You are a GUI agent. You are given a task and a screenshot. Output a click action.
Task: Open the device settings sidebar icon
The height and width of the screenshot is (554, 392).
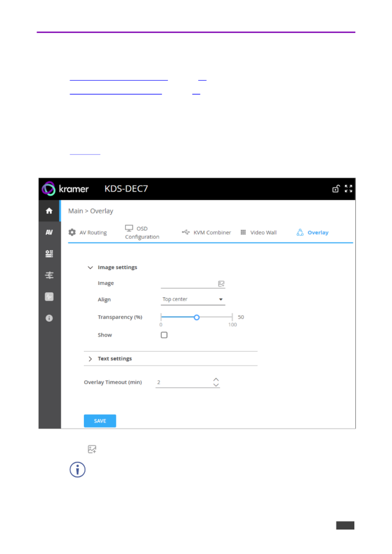coord(49,254)
